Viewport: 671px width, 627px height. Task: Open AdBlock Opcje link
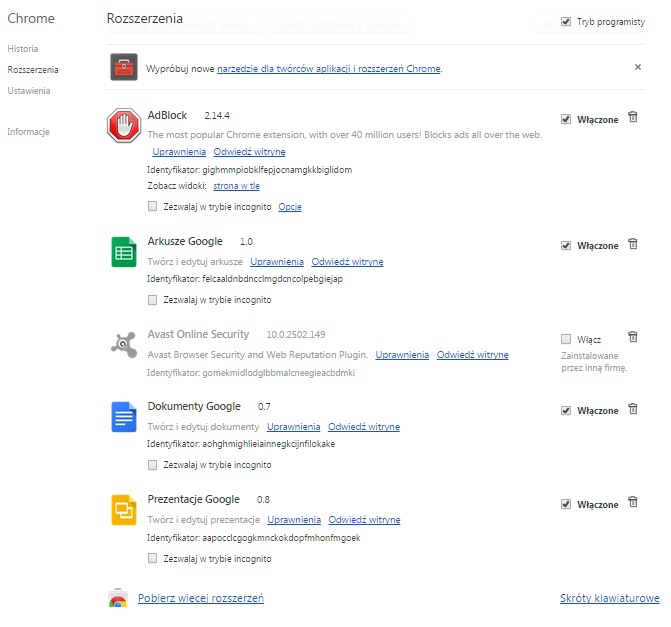[x=290, y=207]
